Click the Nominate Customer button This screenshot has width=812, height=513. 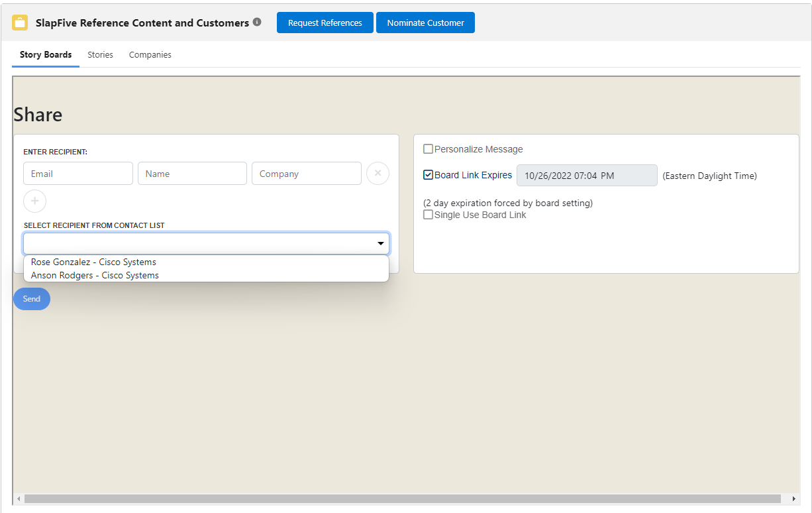tap(425, 22)
